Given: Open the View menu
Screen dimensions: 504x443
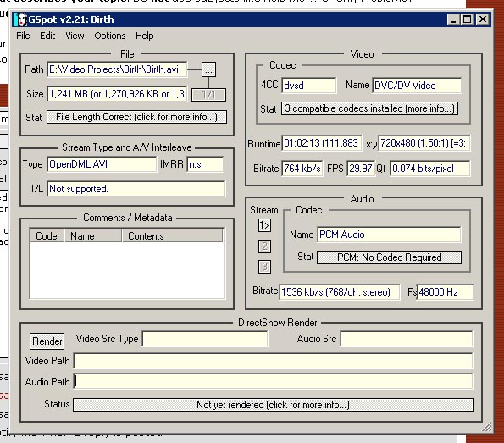Looking at the screenshot, I should point(75,36).
